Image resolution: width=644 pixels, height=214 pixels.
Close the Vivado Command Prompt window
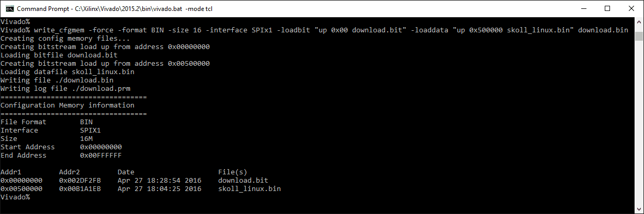click(631, 9)
